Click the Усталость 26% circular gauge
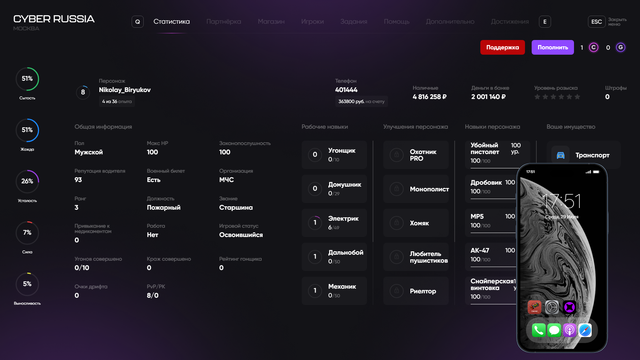Screen dimensions: 640x360 click(x=27, y=181)
